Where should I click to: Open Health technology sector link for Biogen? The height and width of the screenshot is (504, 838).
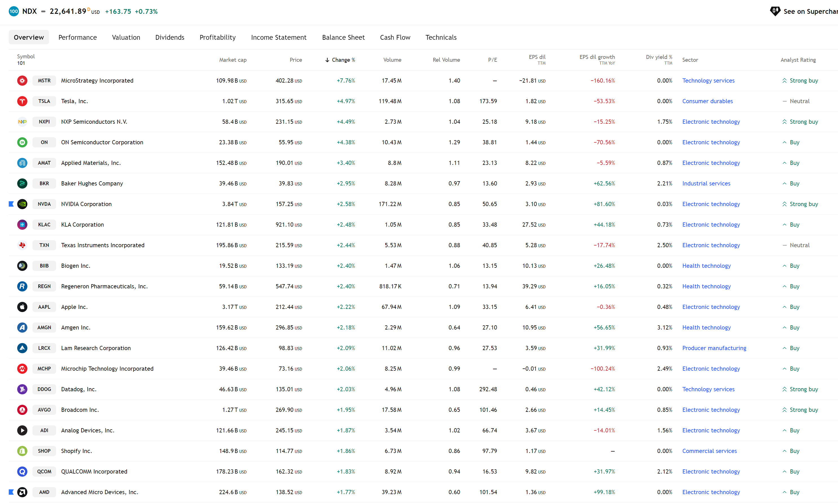point(706,266)
